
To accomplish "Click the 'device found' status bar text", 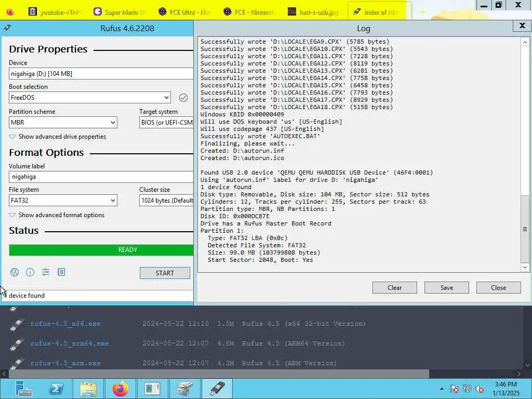I will click(x=27, y=296).
